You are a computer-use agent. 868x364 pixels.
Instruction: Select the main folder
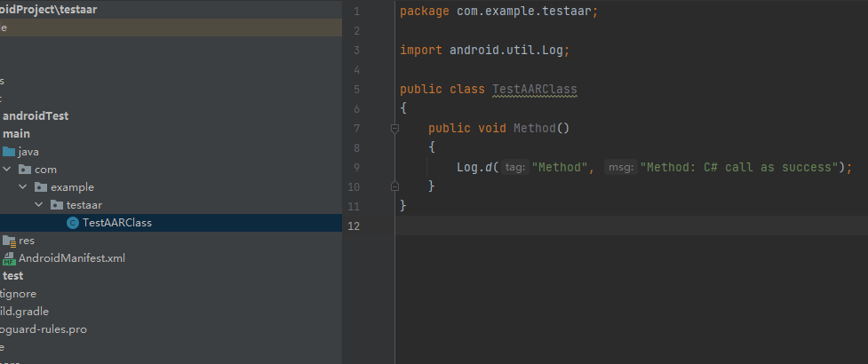17,134
